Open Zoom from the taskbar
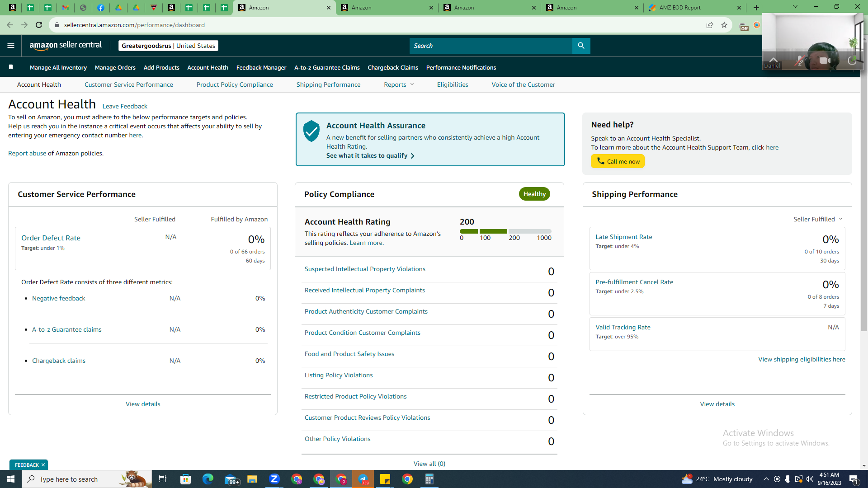The height and width of the screenshot is (488, 868). point(274,479)
